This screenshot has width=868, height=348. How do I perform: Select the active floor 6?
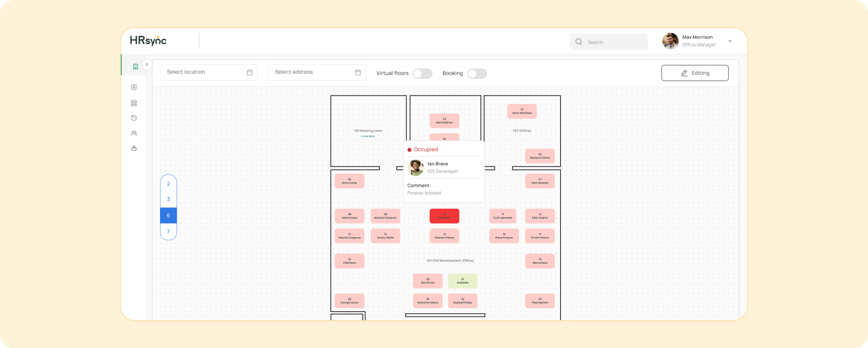pyautogui.click(x=168, y=215)
